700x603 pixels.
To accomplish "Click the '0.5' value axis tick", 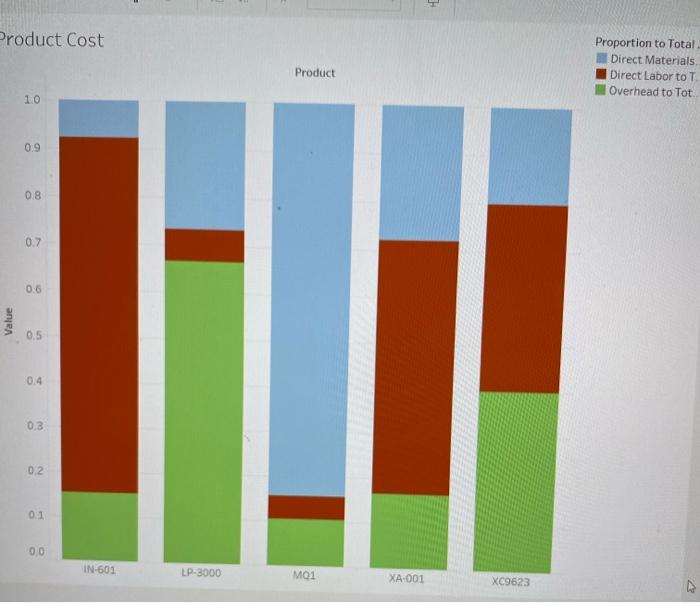I will click(x=34, y=335).
